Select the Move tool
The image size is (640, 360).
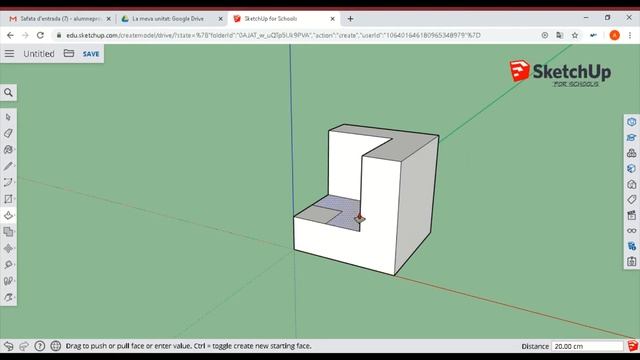click(8, 248)
